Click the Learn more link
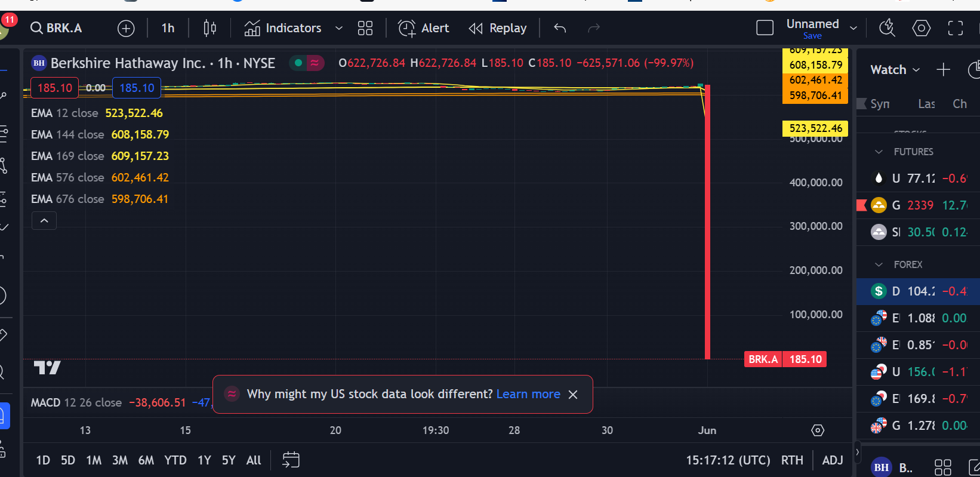The image size is (980, 477). [528, 394]
